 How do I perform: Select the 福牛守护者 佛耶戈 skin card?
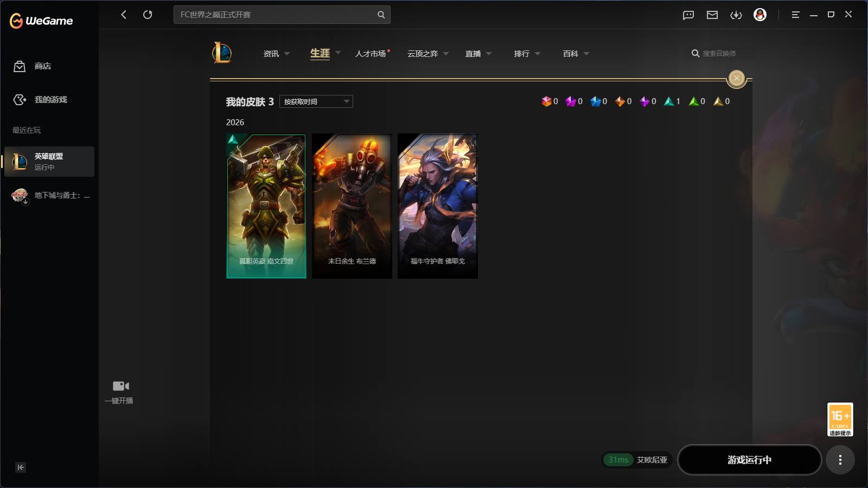click(438, 207)
